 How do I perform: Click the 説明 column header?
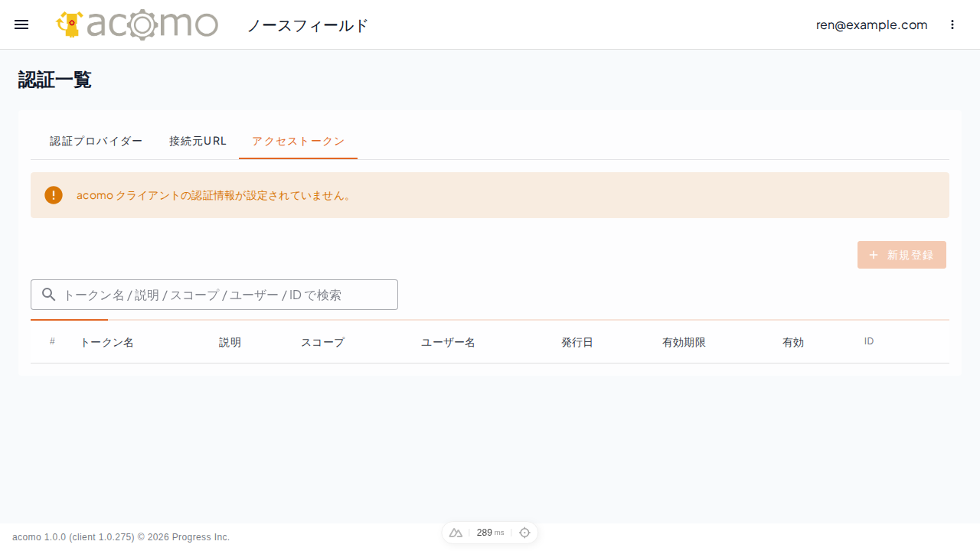pyautogui.click(x=230, y=342)
